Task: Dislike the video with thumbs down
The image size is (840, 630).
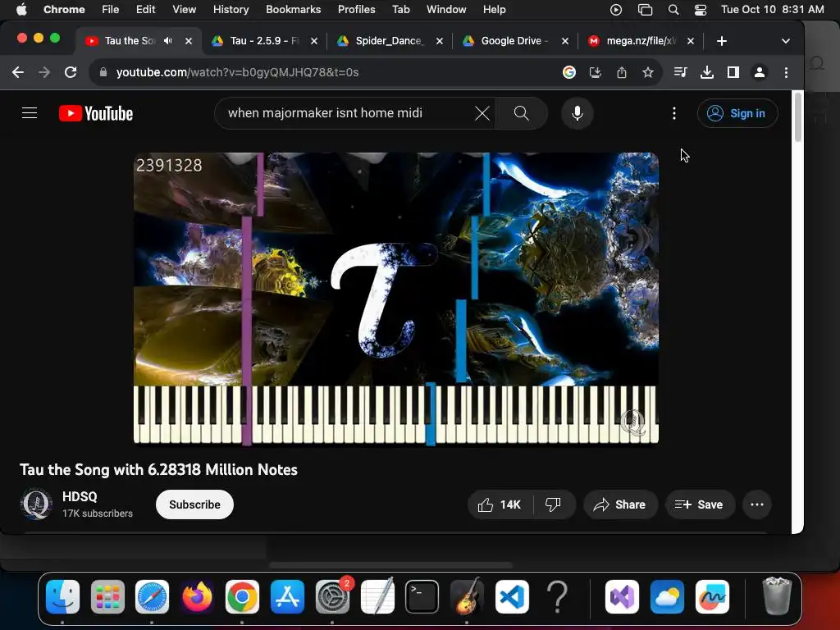Action: (554, 504)
